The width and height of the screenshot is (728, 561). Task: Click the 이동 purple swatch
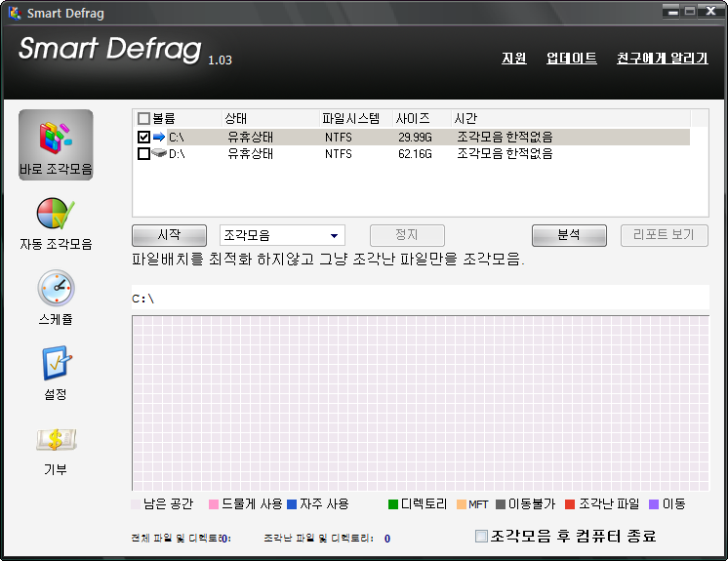pyautogui.click(x=654, y=504)
